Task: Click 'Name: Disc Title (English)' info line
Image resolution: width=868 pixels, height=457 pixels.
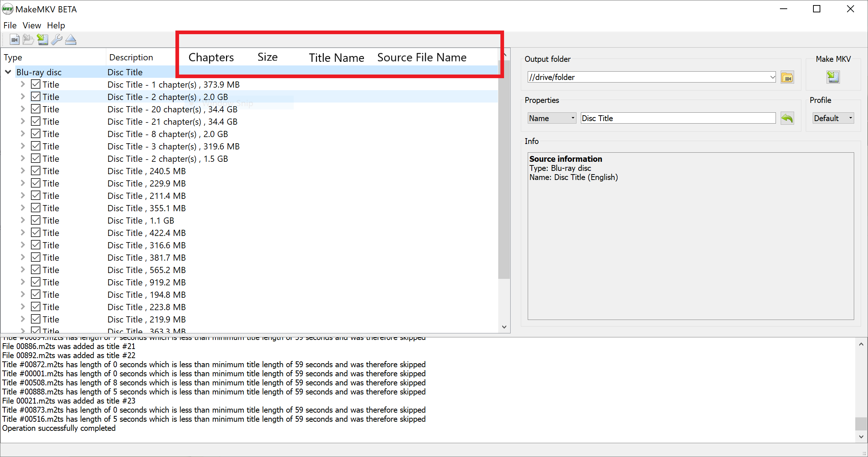Action: click(x=574, y=177)
